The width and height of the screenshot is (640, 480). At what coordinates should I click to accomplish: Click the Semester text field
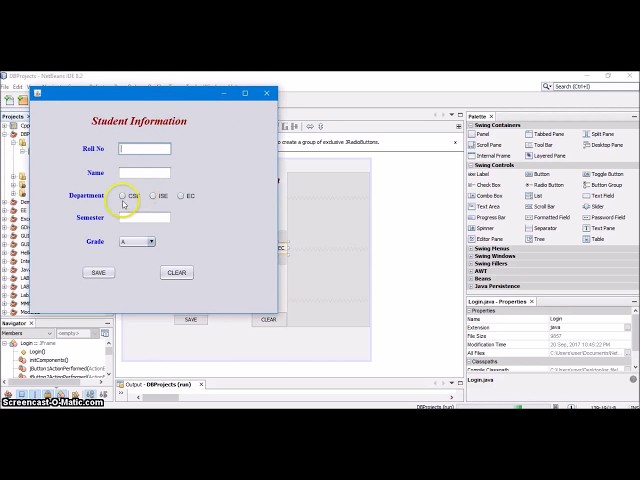click(144, 218)
